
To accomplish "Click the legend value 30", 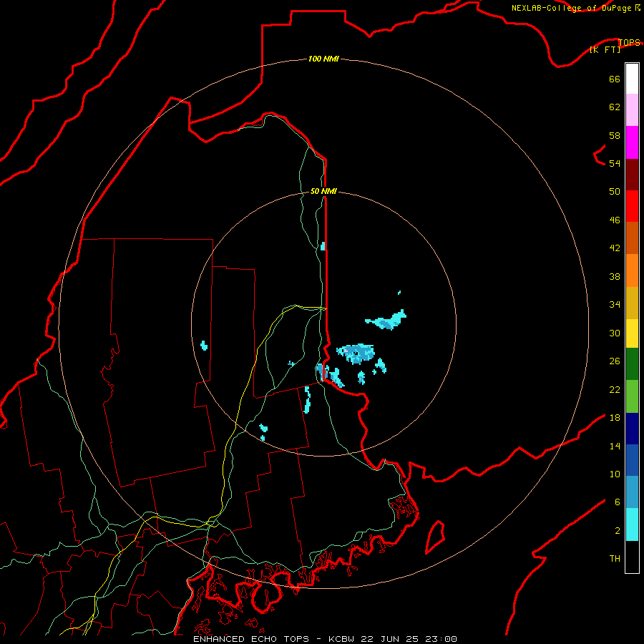I will tap(615, 333).
